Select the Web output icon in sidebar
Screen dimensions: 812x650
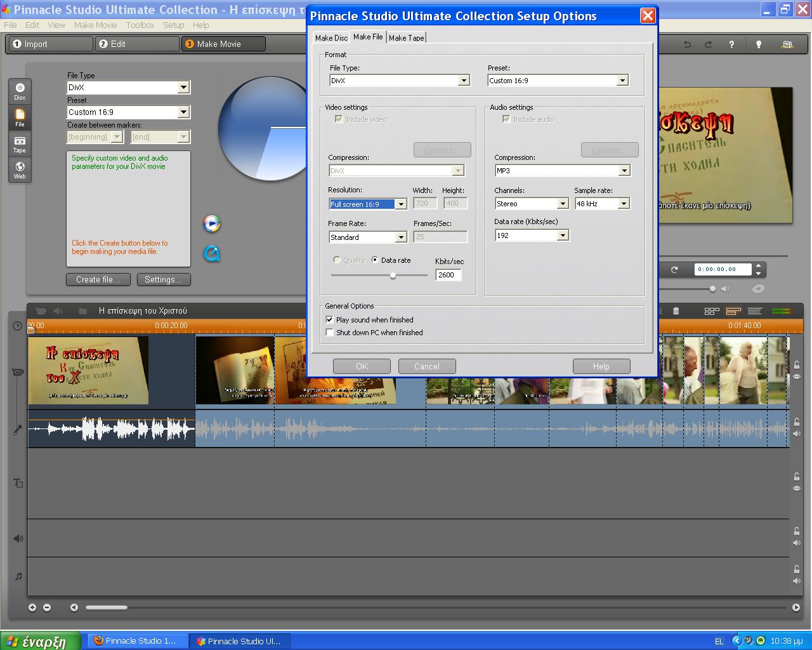pyautogui.click(x=20, y=170)
